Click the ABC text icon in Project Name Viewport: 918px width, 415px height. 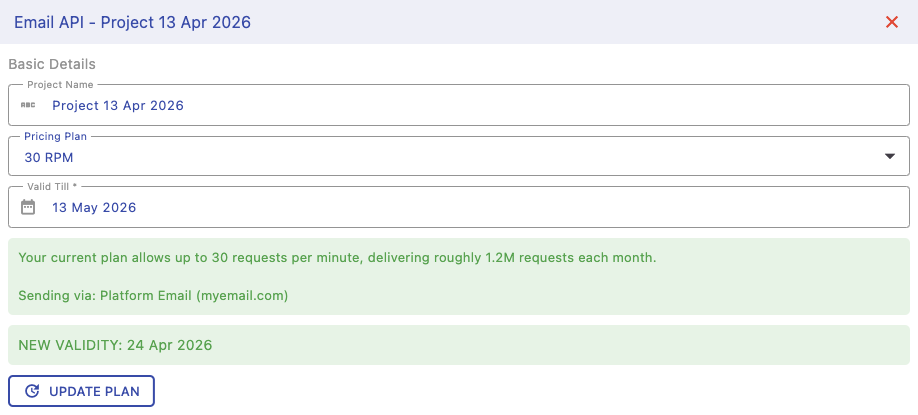pos(28,105)
